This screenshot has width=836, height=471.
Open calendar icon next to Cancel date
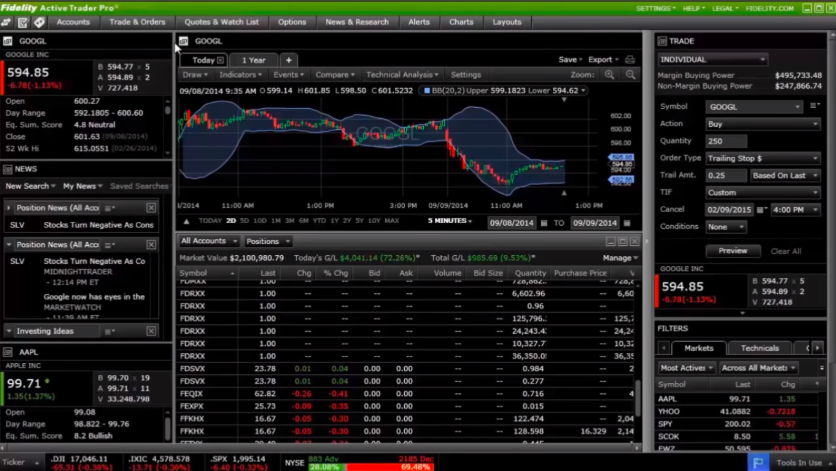pos(761,210)
